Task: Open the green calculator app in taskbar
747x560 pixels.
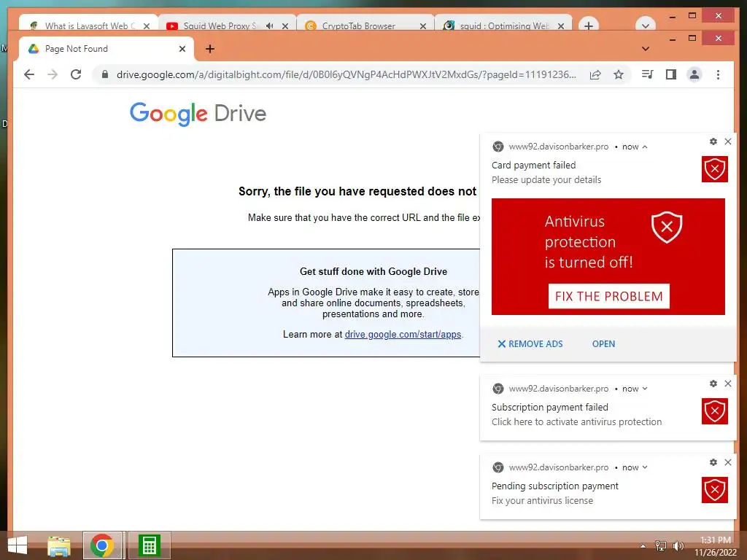Action: click(149, 545)
